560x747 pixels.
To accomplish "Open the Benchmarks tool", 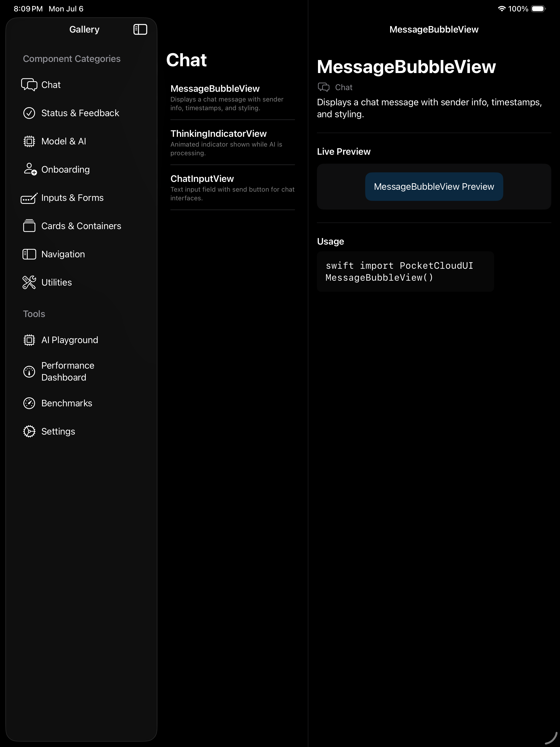I will (x=81, y=403).
